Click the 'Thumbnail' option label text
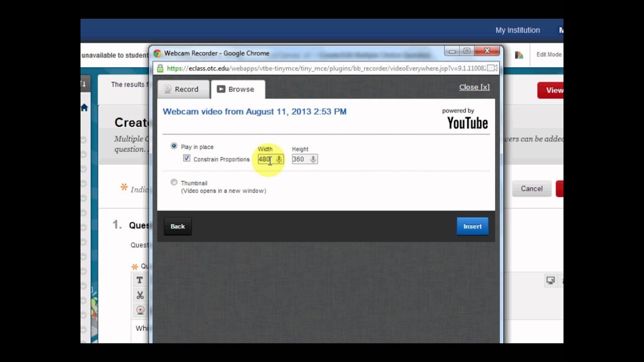Image resolution: width=644 pixels, height=362 pixels. [x=194, y=183]
